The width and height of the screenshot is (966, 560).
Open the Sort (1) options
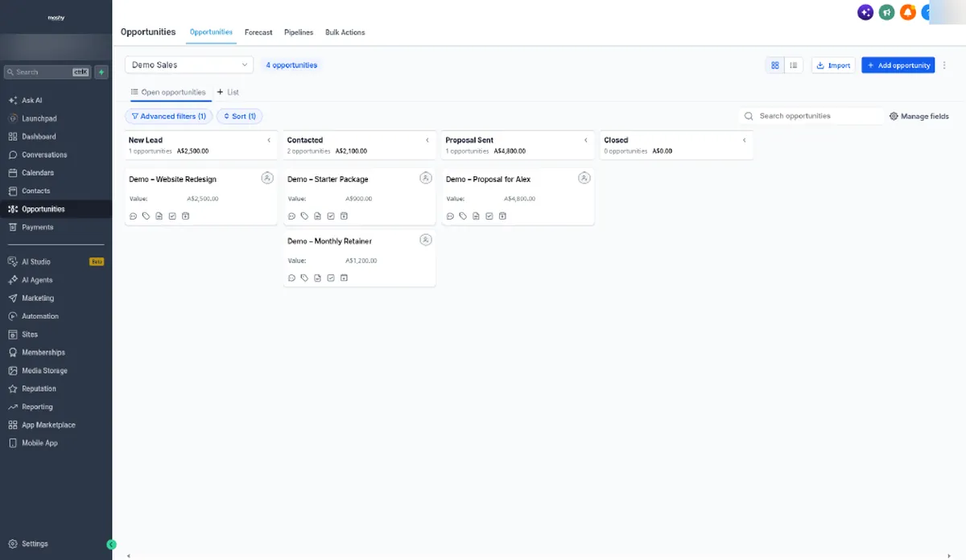coord(239,117)
